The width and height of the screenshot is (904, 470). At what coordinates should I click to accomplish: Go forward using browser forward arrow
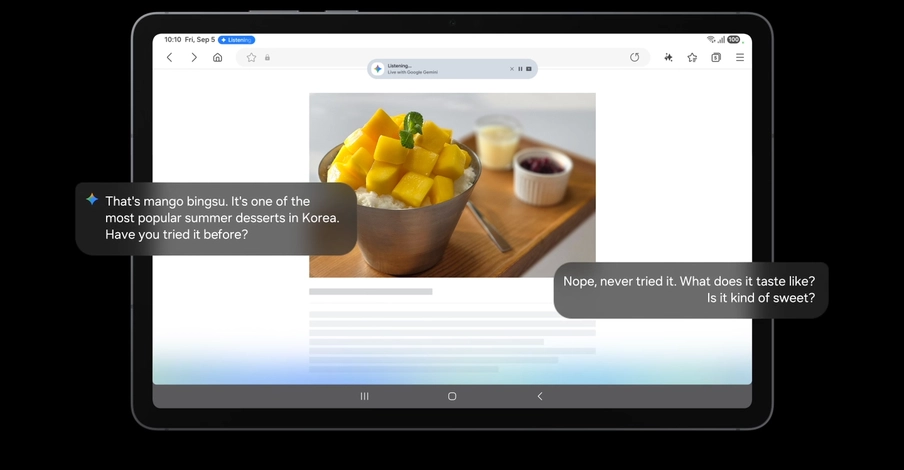194,58
